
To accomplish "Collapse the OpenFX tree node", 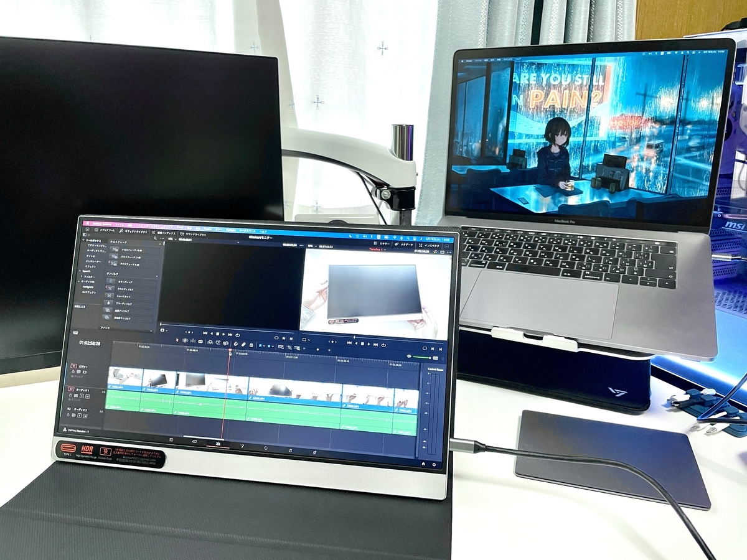I will 80,271.
